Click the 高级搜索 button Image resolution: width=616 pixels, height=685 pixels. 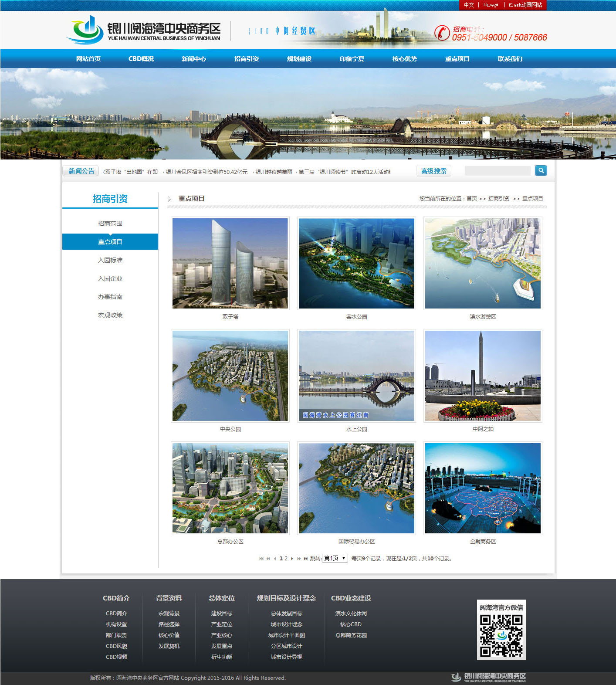coord(433,171)
